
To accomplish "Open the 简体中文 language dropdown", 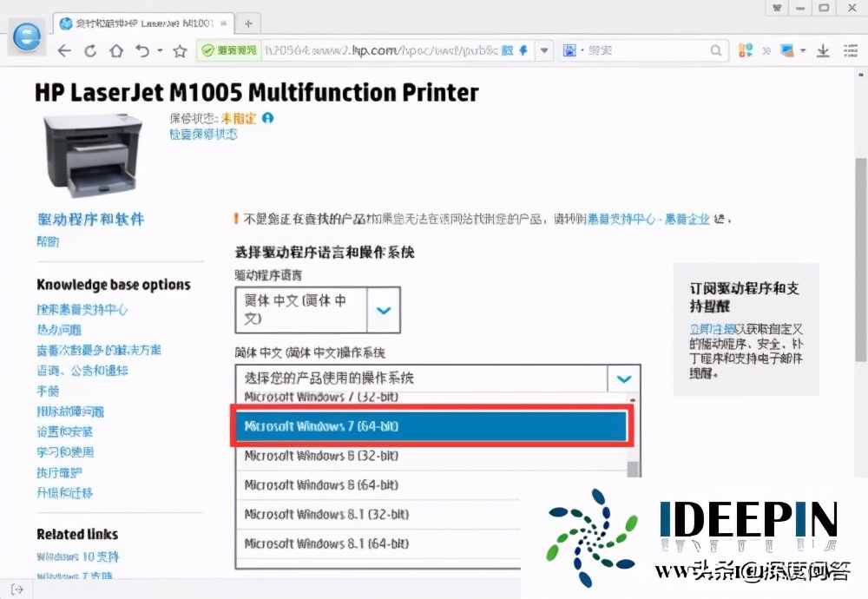I will [x=383, y=310].
